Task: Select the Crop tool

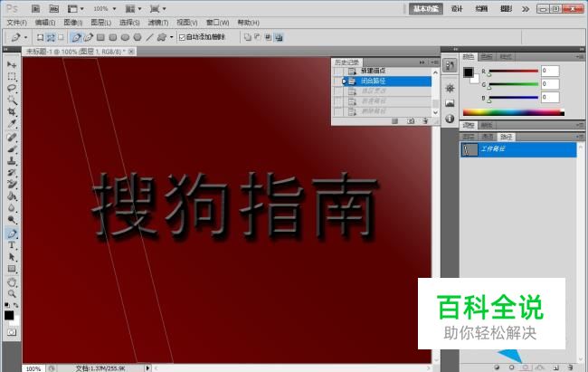Action: pos(12,111)
